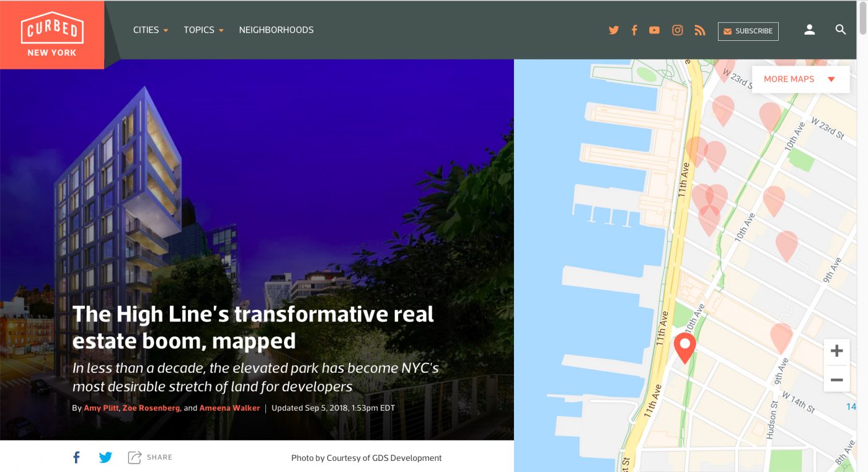868x472 pixels.
Task: Expand the Cities dropdown menu
Action: [x=151, y=30]
